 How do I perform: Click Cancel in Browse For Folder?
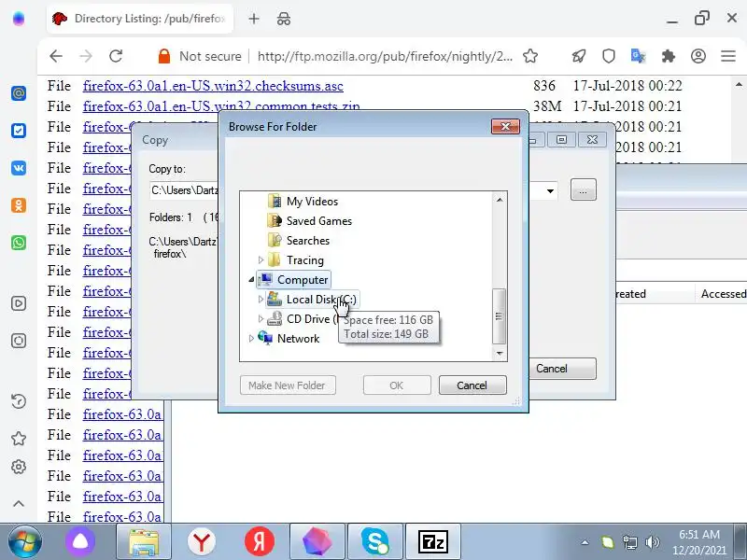pyautogui.click(x=472, y=385)
